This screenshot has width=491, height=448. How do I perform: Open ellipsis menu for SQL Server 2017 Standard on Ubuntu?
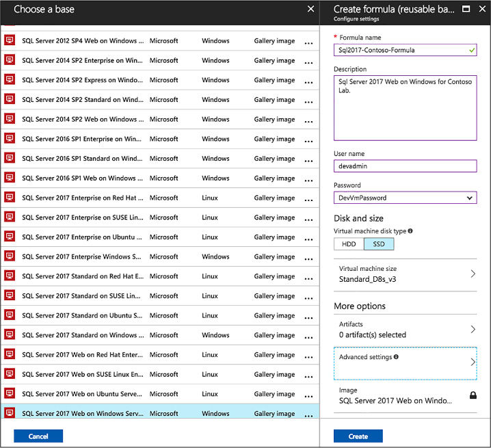point(308,318)
